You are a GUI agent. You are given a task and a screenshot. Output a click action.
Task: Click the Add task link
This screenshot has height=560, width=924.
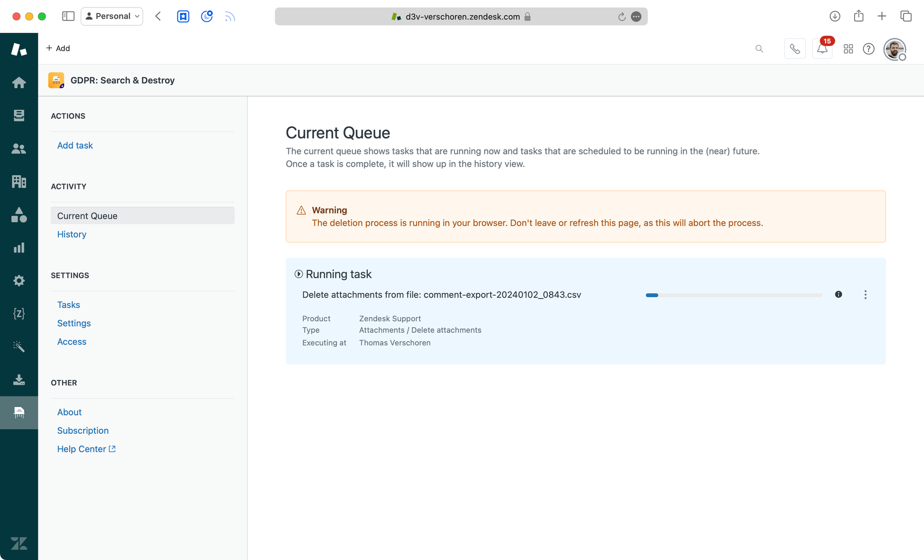(x=75, y=146)
